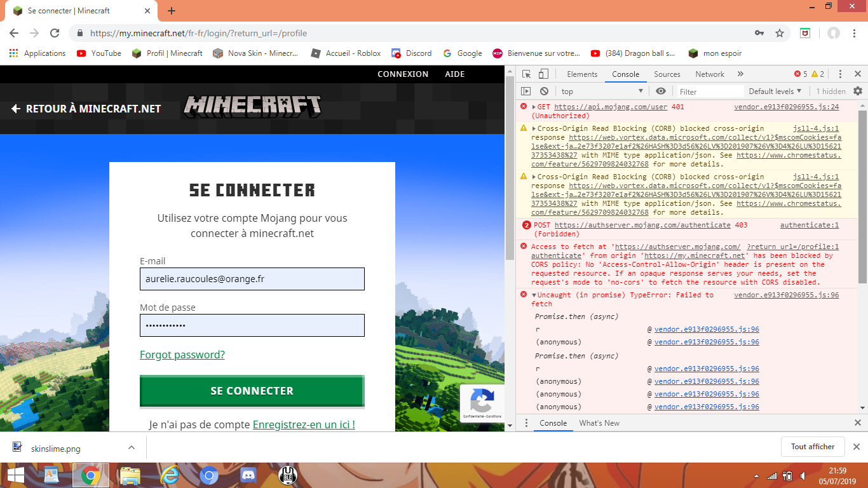
Task: Click the console vertical scrollbar
Action: (862, 197)
